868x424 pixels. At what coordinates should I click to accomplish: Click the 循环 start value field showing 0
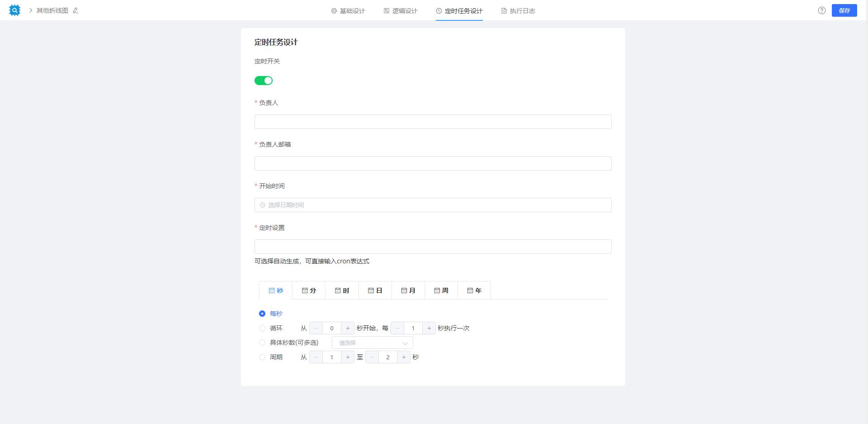tap(332, 328)
